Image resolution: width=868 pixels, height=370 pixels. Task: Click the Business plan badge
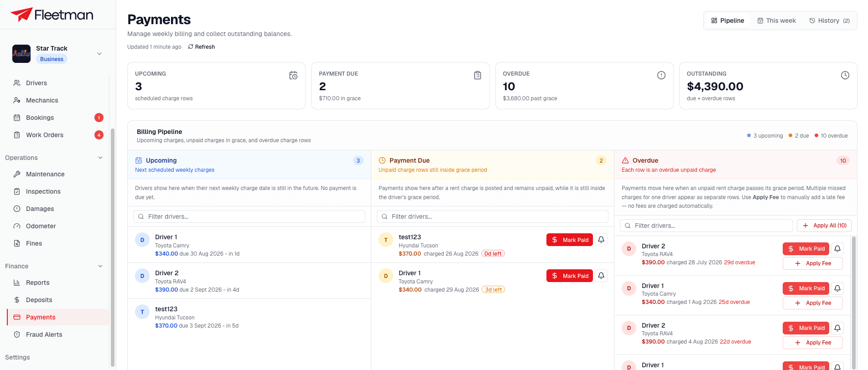(x=52, y=59)
